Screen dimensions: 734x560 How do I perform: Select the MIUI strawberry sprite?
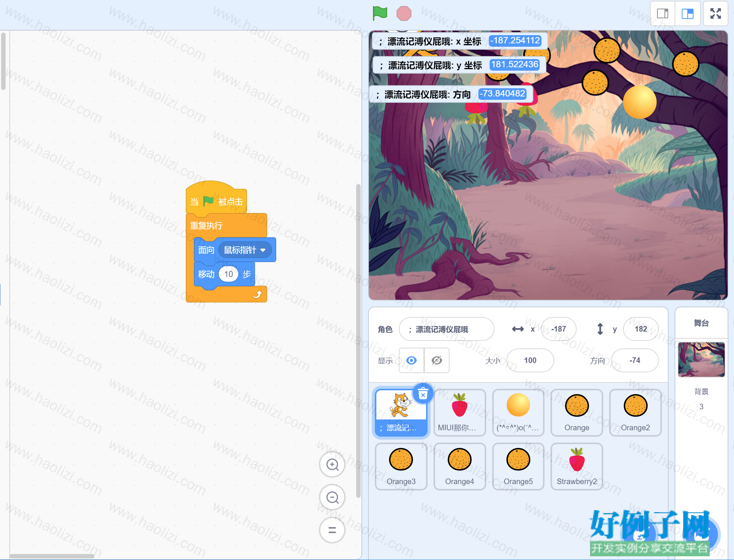tap(460, 413)
